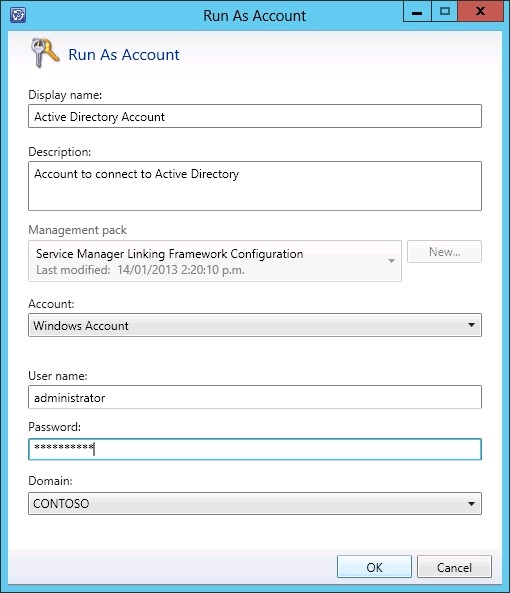The width and height of the screenshot is (510, 593).
Task: Click the Cancel button
Action: point(454,567)
